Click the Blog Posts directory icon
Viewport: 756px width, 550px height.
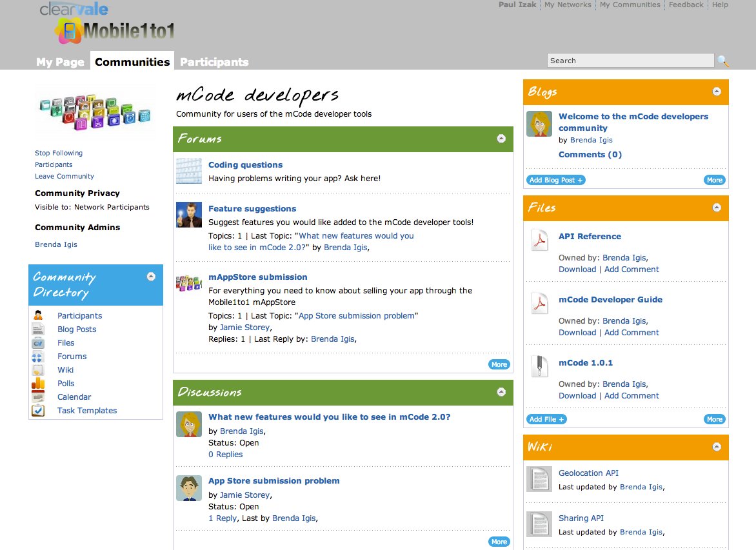pyautogui.click(x=38, y=329)
